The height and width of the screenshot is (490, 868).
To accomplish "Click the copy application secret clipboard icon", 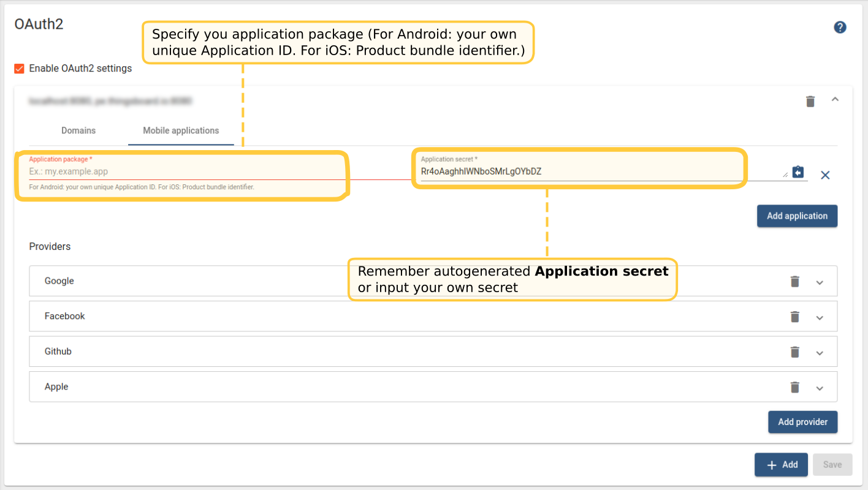I will (x=798, y=172).
